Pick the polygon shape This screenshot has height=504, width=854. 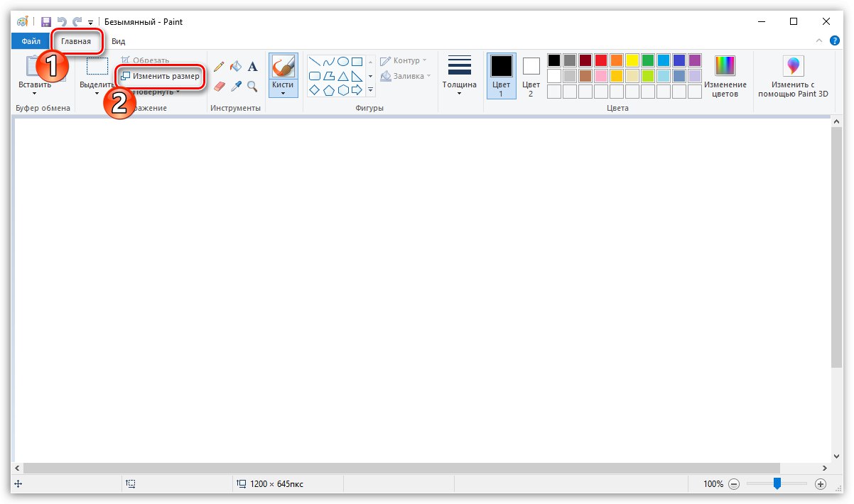pyautogui.click(x=329, y=76)
